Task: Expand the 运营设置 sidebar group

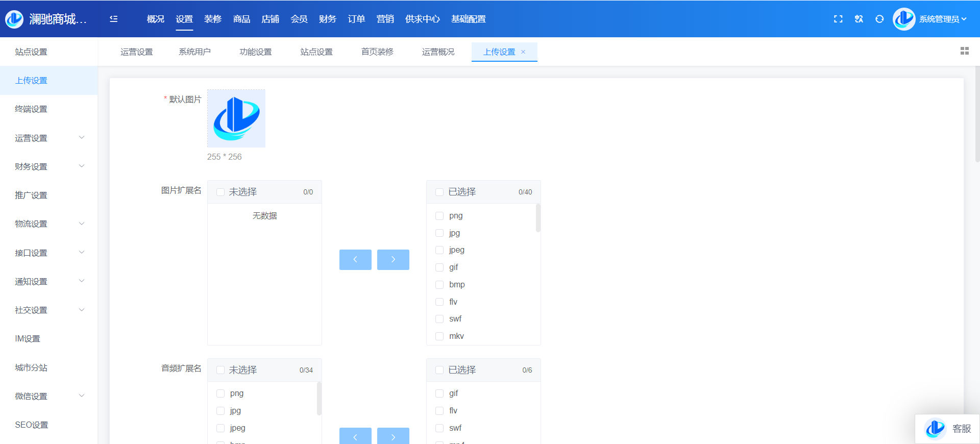Action: tap(48, 138)
